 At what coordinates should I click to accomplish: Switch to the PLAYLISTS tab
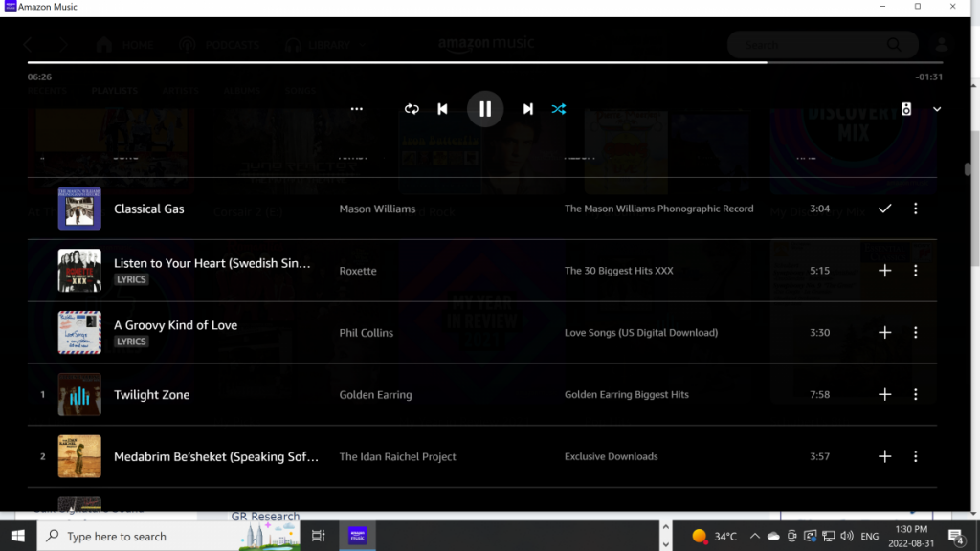(x=115, y=91)
